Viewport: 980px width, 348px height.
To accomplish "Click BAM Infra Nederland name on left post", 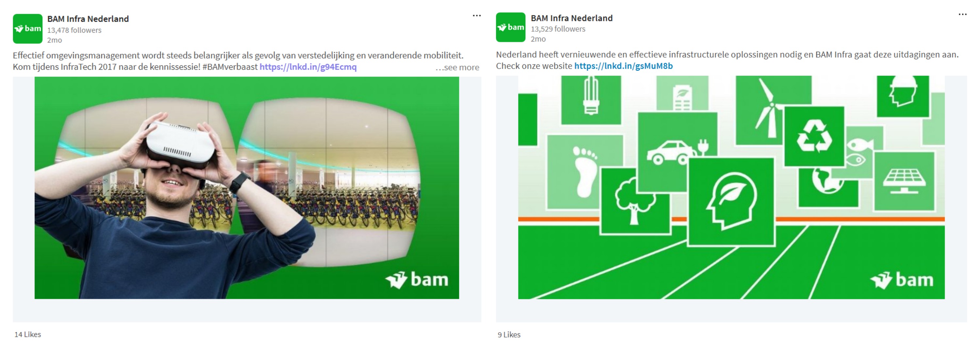I will [x=88, y=19].
